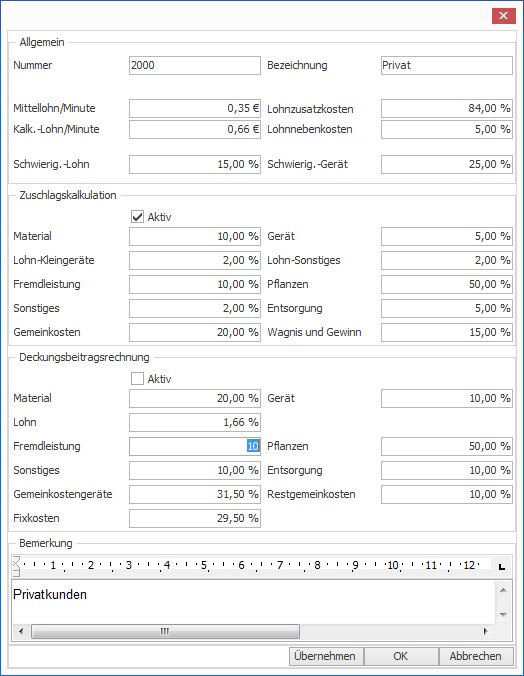Edit Entsorgung field showing 5,00 %

(447, 309)
